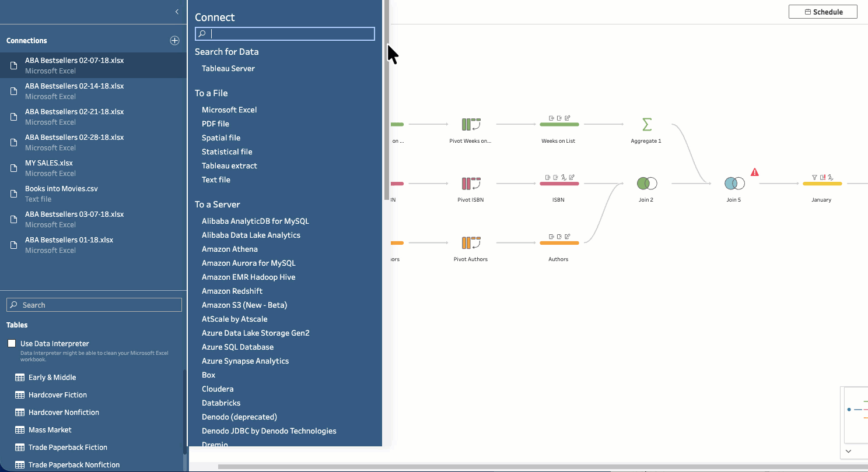
Task: Collapse the Connections pane with chevron
Action: coord(177,12)
